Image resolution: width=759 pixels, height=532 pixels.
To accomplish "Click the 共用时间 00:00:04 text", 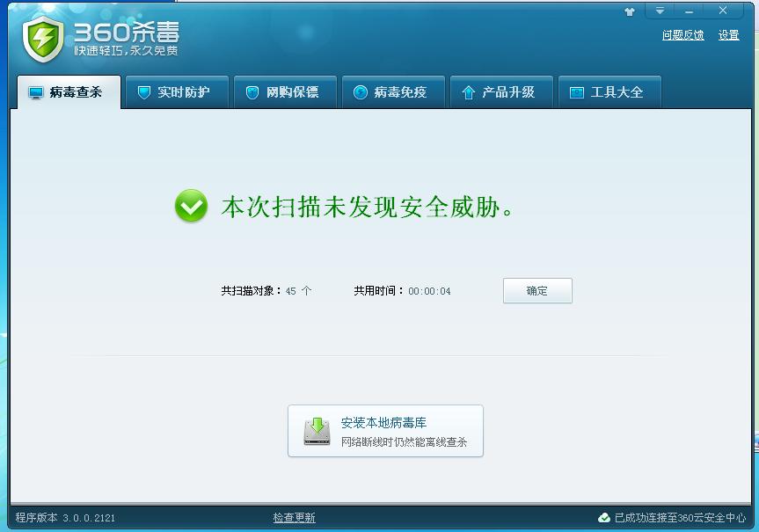I will pyautogui.click(x=402, y=291).
